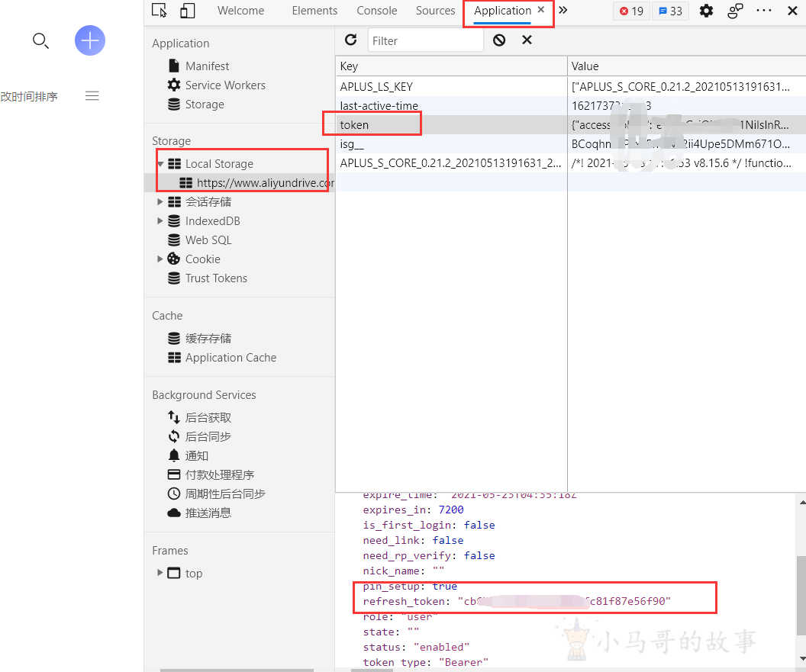Switch to the Console tab
The width and height of the screenshot is (806, 672).
(377, 11)
